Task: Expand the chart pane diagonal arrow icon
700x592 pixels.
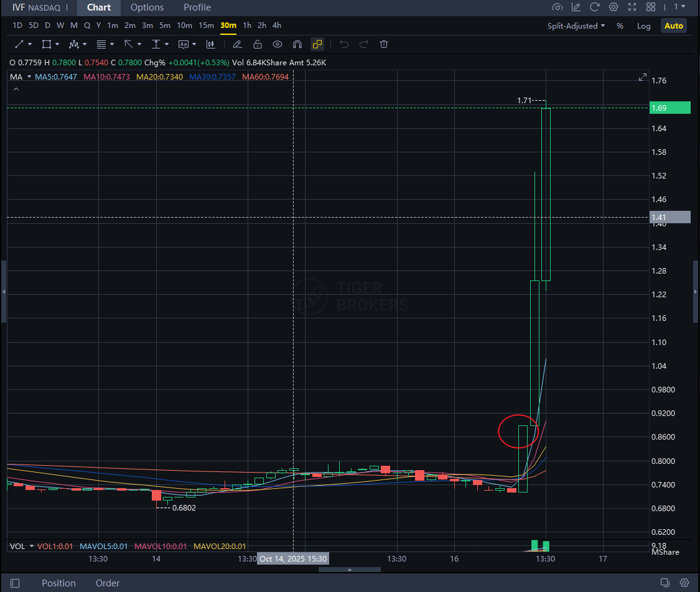Action: pos(642,77)
